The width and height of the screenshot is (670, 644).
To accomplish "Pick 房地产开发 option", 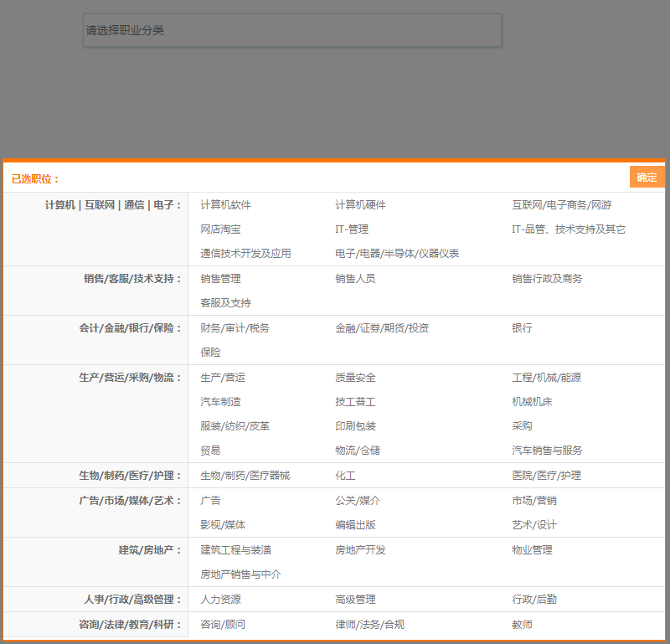I will point(360,550).
